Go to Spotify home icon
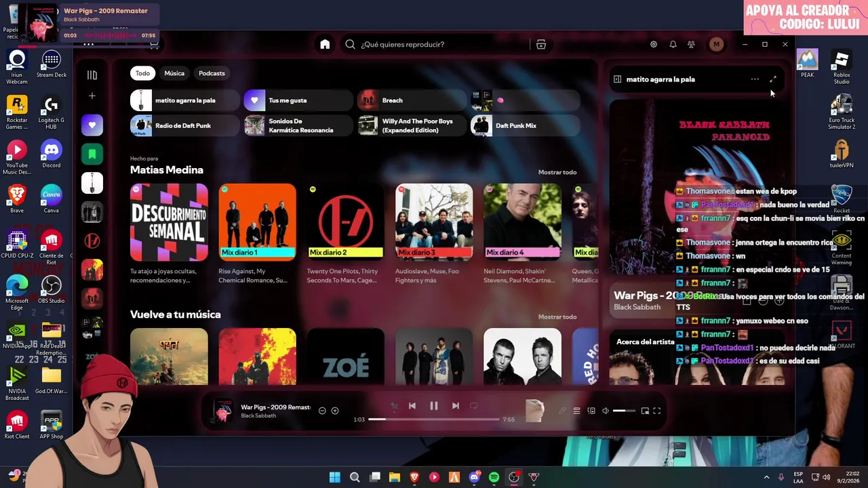This screenshot has width=868, height=488. pos(325,44)
